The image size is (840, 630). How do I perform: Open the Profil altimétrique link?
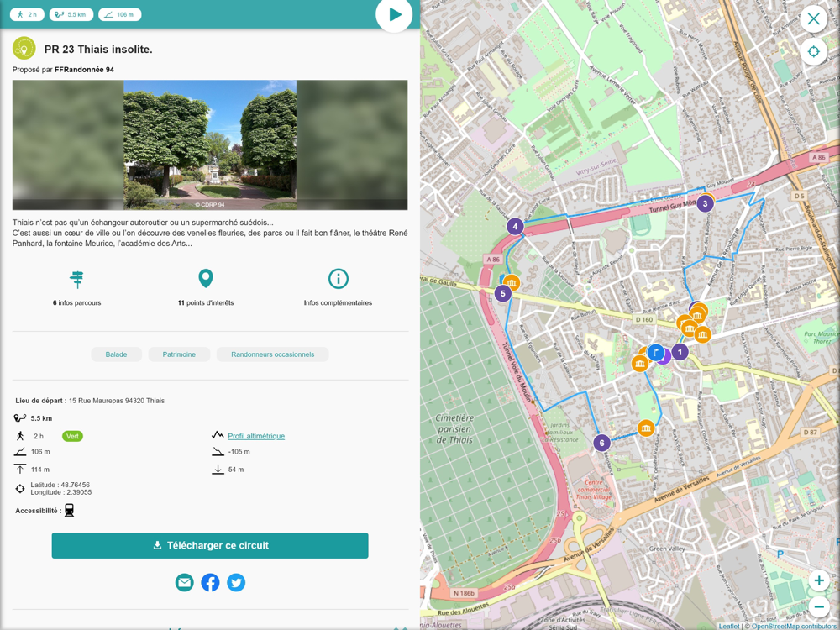(x=256, y=436)
